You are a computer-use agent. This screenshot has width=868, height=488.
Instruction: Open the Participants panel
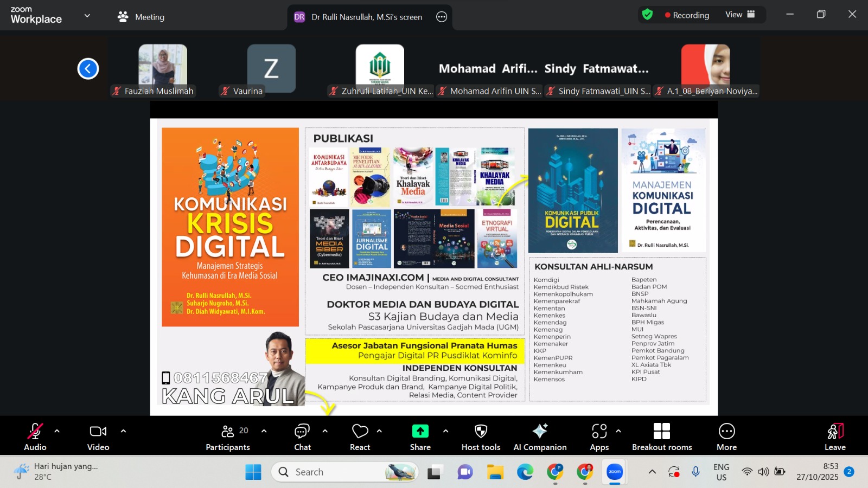(228, 436)
